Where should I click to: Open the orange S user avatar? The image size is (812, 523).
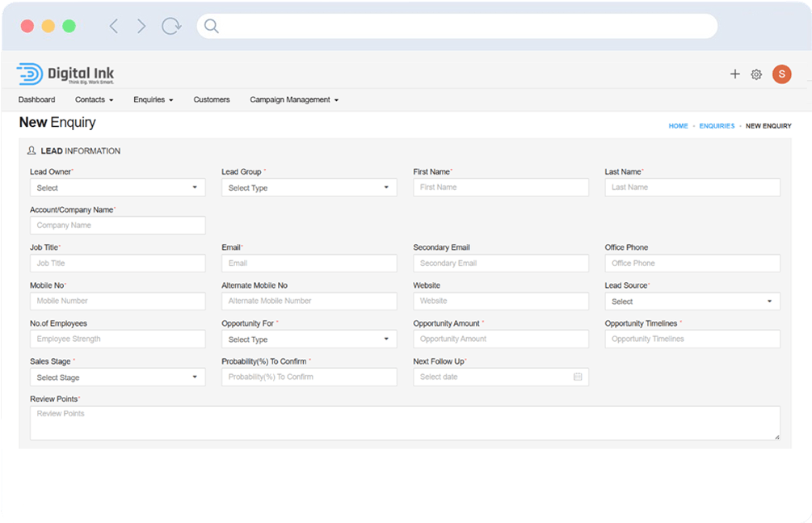tap(781, 74)
